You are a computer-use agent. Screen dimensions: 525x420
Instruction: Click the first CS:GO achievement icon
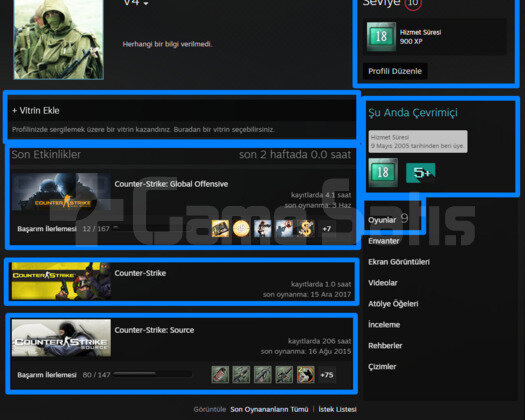(220, 229)
